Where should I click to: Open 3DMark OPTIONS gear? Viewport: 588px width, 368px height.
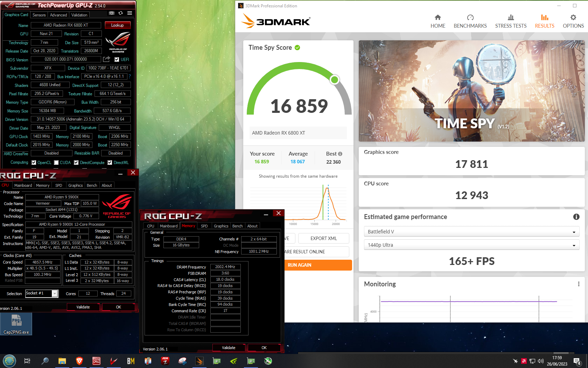click(573, 21)
